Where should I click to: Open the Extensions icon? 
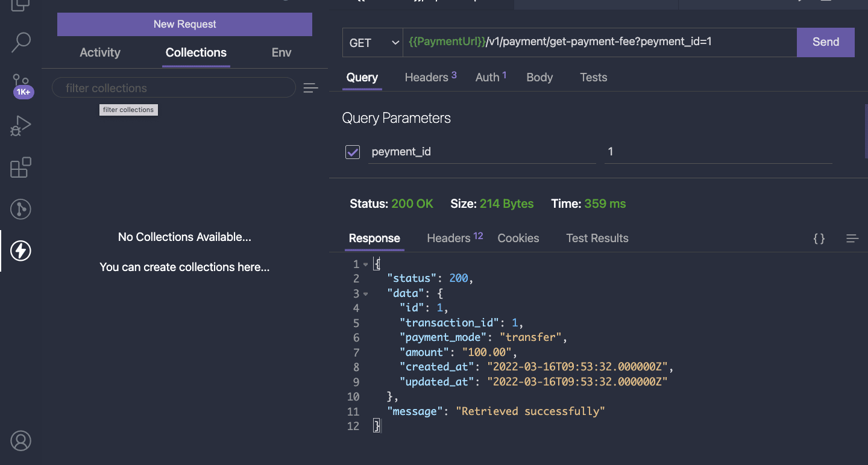tap(20, 167)
